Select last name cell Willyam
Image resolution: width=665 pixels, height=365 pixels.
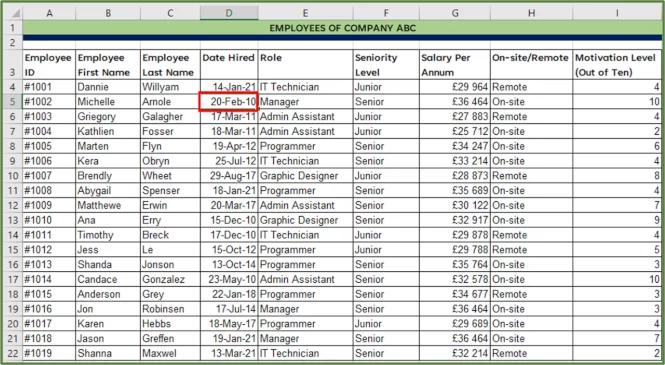[x=170, y=87]
